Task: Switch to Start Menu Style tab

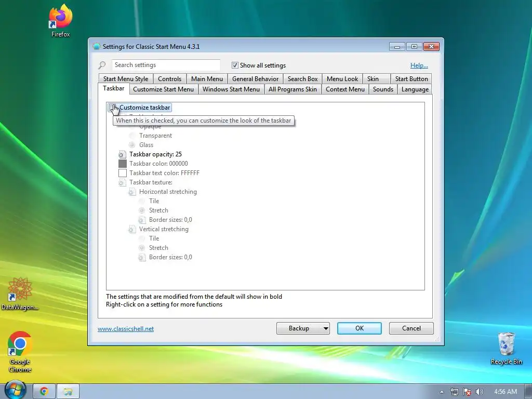Action: point(126,79)
